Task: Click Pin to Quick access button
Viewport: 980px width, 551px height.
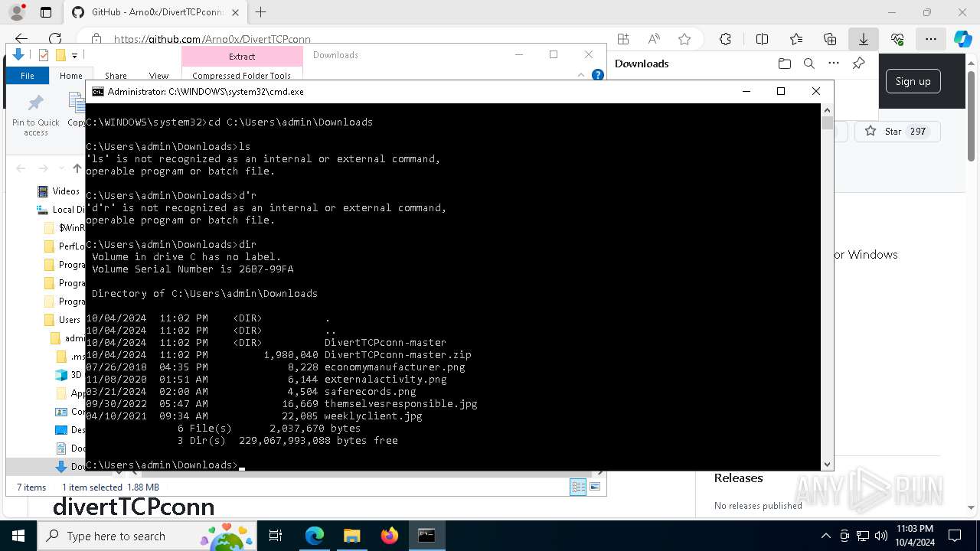Action: click(36, 116)
